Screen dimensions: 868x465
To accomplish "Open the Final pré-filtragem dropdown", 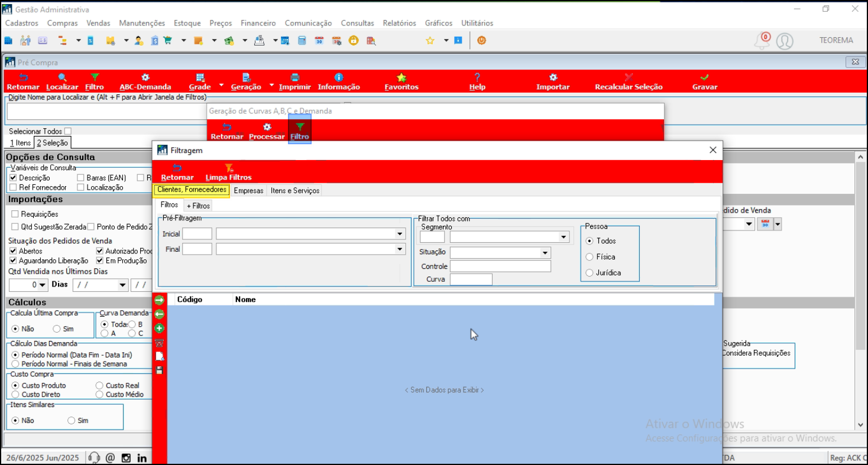I will click(x=400, y=249).
